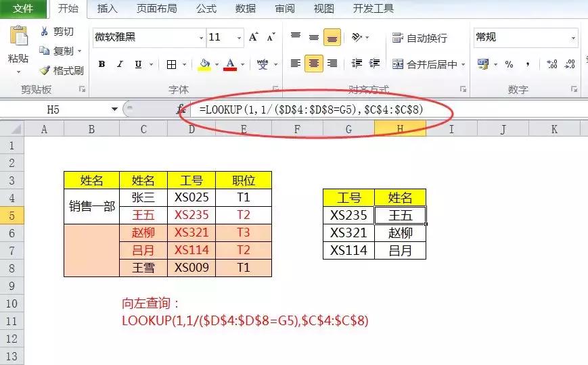Click the Cut (剪切) button
Image resolution: width=588 pixels, height=365 pixels.
(x=57, y=32)
